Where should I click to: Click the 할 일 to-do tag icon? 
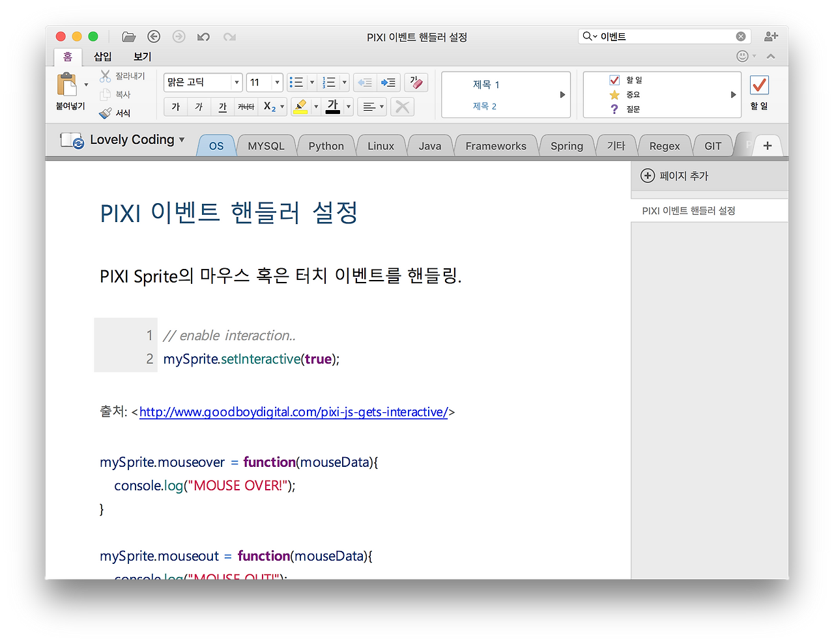[x=614, y=79]
